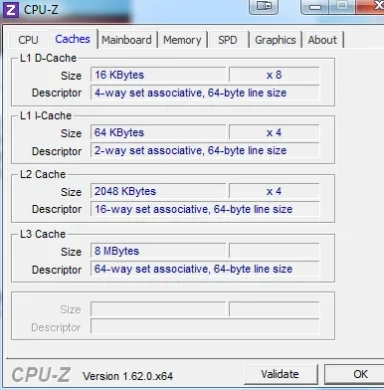The height and width of the screenshot is (390, 384).
Task: Click L2 Cache size value 2048 KBytes
Action: [x=158, y=191]
